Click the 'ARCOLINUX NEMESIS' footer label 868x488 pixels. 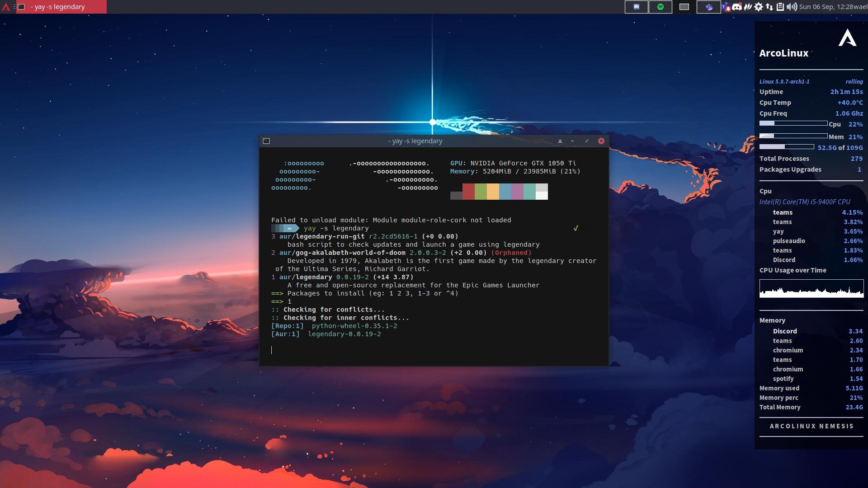[x=811, y=426]
